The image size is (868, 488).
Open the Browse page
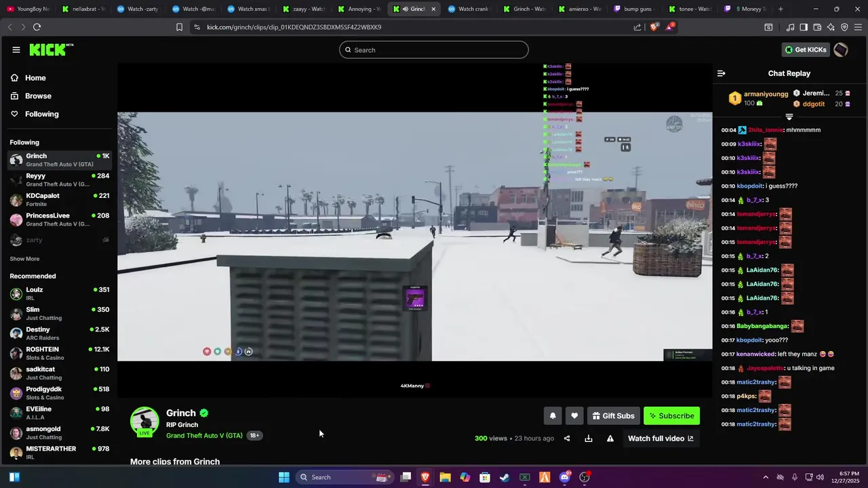point(38,96)
